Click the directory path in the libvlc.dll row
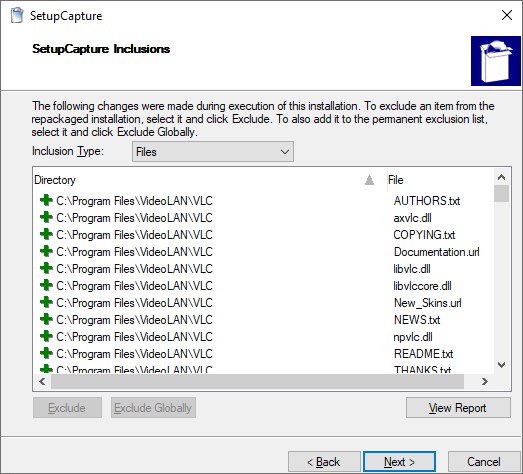 (134, 269)
